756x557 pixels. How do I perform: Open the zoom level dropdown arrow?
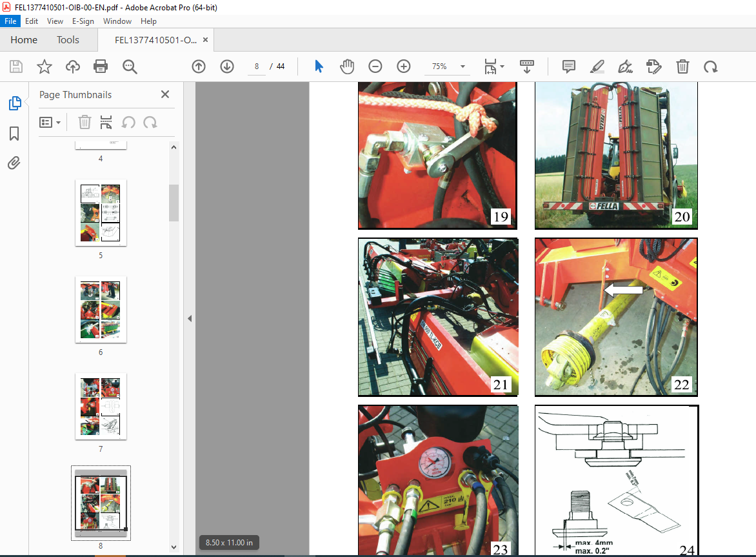463,66
